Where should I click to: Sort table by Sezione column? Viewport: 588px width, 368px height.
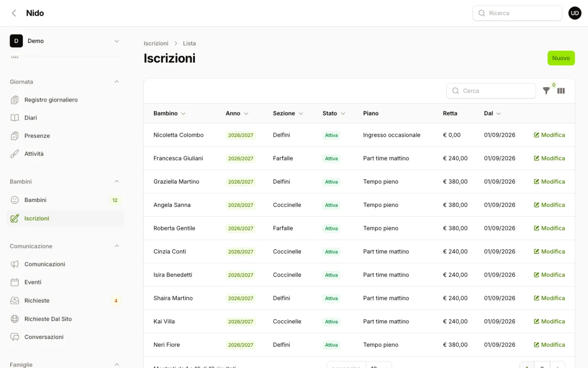coord(288,113)
